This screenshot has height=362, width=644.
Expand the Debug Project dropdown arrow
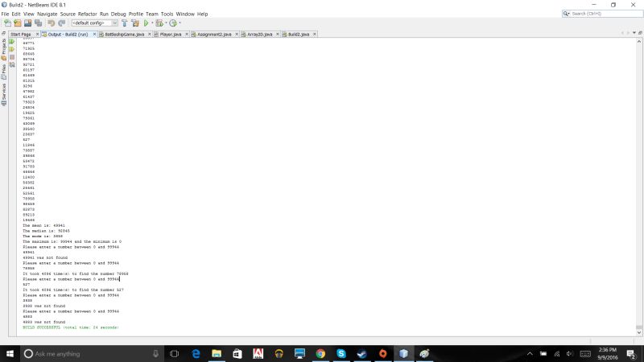166,23
